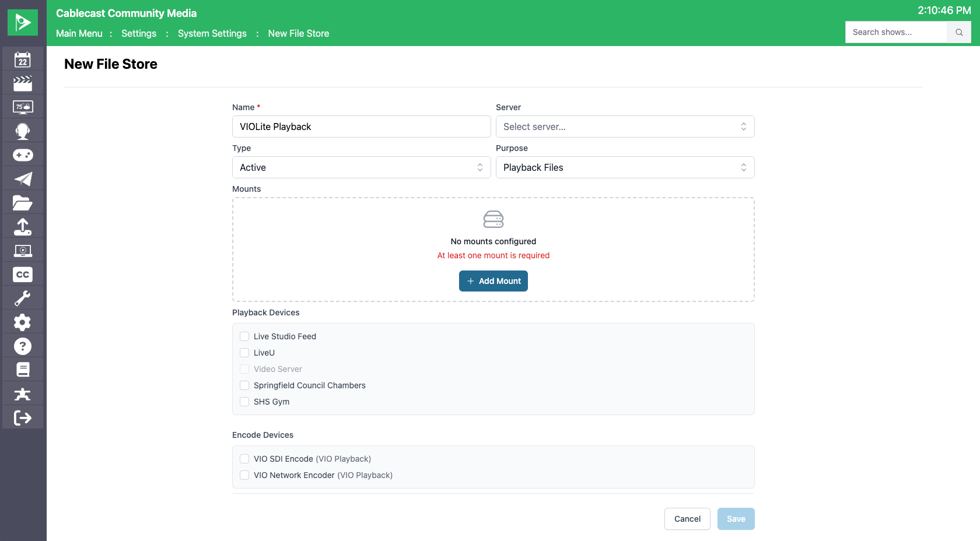980x541 pixels.
Task: Check the VIO SDI Encode checkbox
Action: [x=244, y=459]
